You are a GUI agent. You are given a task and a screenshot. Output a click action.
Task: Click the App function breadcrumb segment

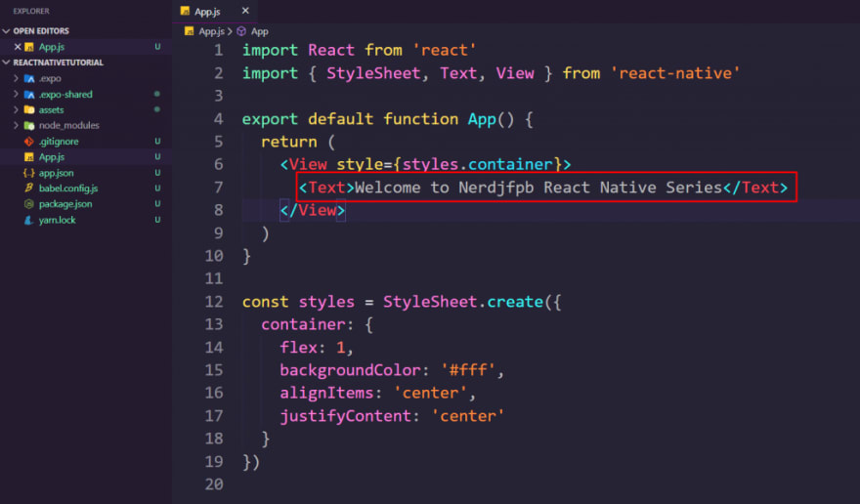coord(259,31)
